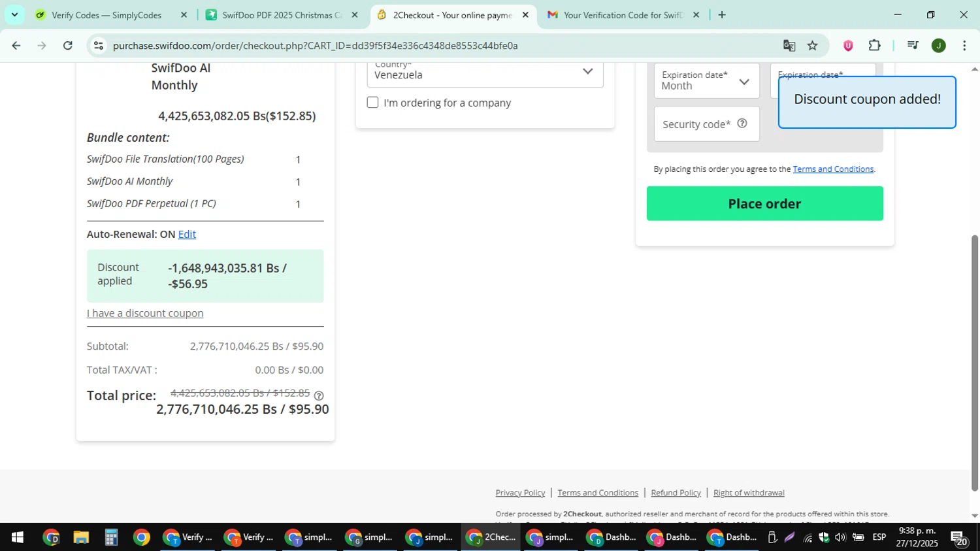Close the SwifDoo PDF Christmas tab
980x551 pixels.
click(355, 15)
